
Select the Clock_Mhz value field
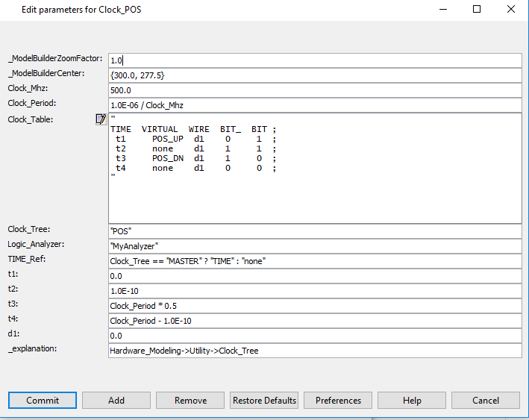pyautogui.click(x=314, y=90)
